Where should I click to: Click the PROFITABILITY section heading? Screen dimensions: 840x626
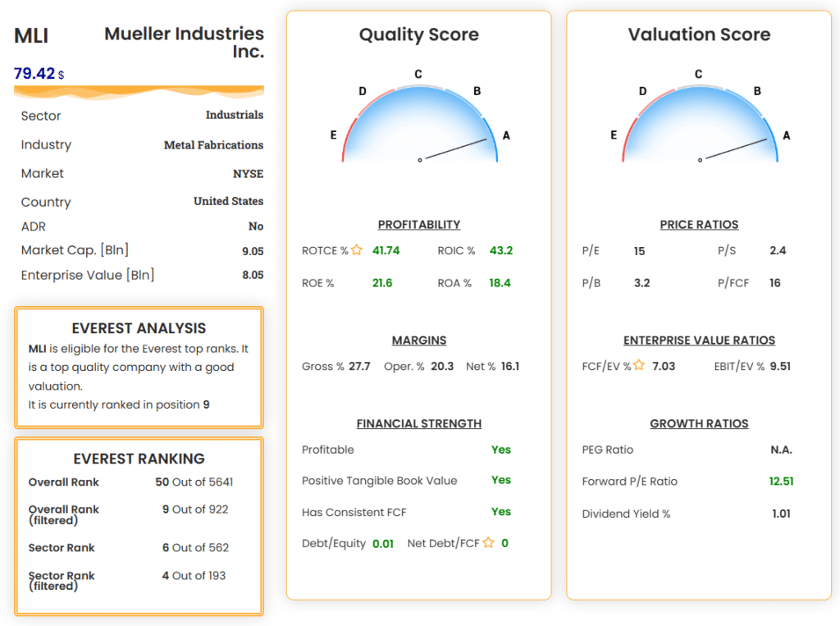click(x=419, y=225)
